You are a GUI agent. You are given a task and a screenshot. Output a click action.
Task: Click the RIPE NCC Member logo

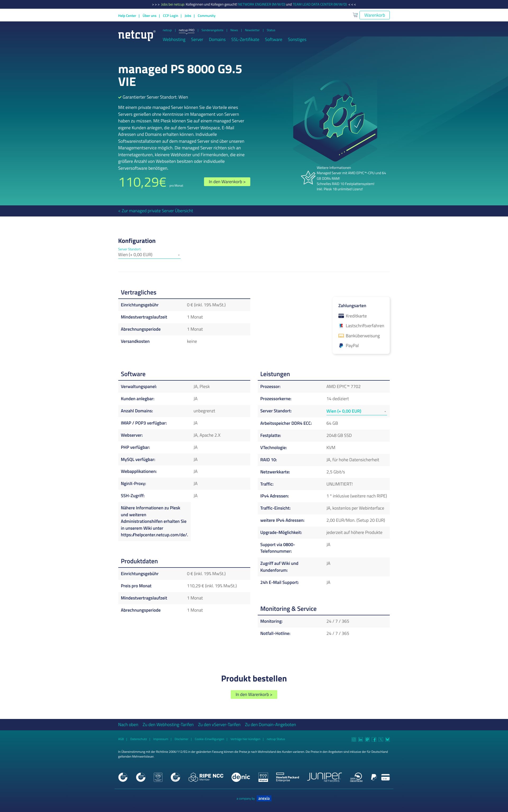tap(206, 777)
